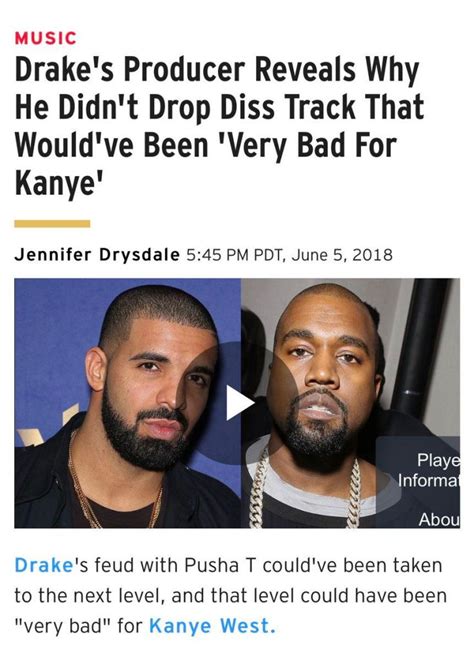Click the article headline about Drake's Producer
The height and width of the screenshot is (660, 474).
point(219,126)
